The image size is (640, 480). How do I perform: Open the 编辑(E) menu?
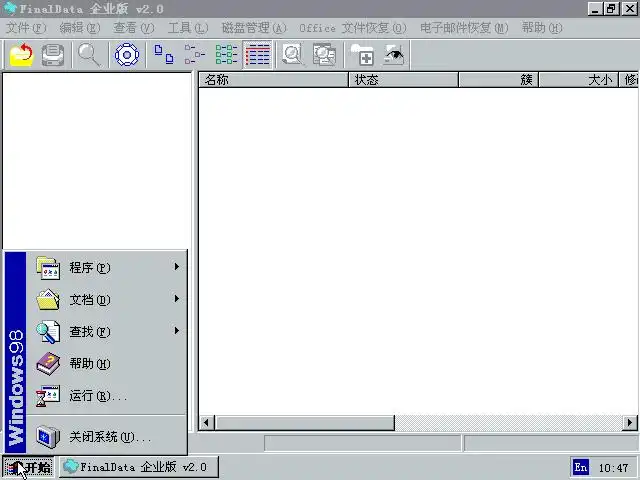click(x=80, y=28)
